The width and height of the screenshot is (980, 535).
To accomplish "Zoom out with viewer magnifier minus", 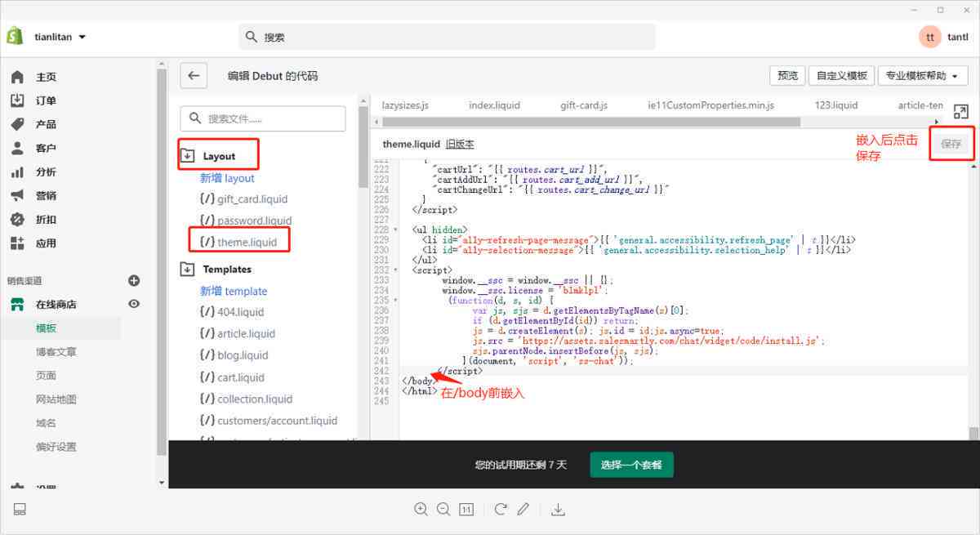I will coord(443,509).
